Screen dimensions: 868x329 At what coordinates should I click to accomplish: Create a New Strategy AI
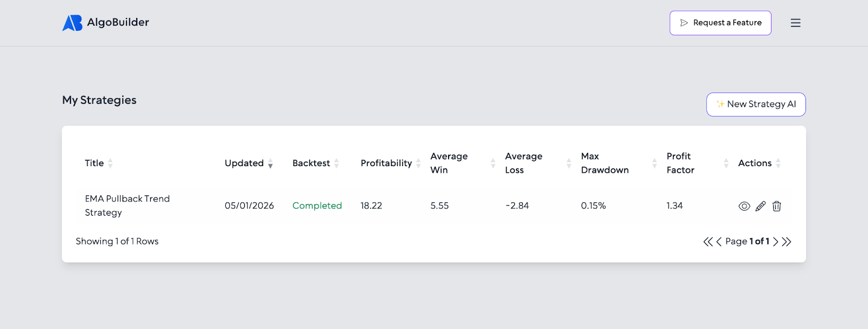coord(756,104)
